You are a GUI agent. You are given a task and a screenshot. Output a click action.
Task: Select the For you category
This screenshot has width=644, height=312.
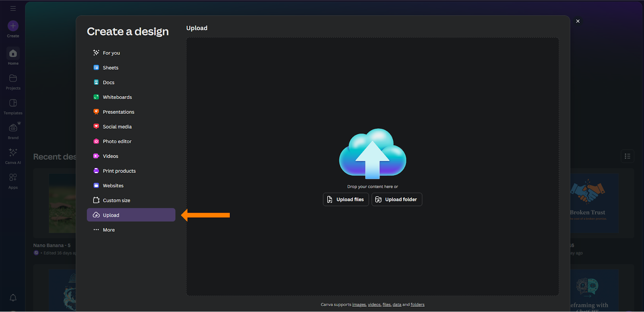tap(111, 53)
